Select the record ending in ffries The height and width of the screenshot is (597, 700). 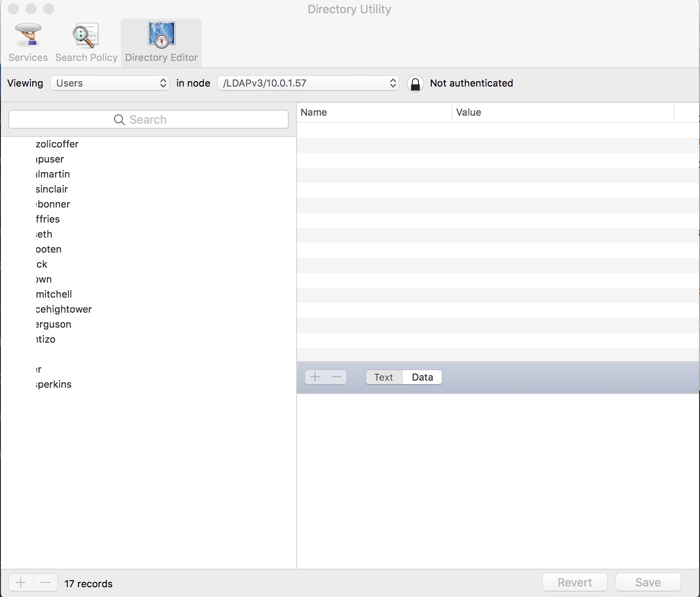148,219
